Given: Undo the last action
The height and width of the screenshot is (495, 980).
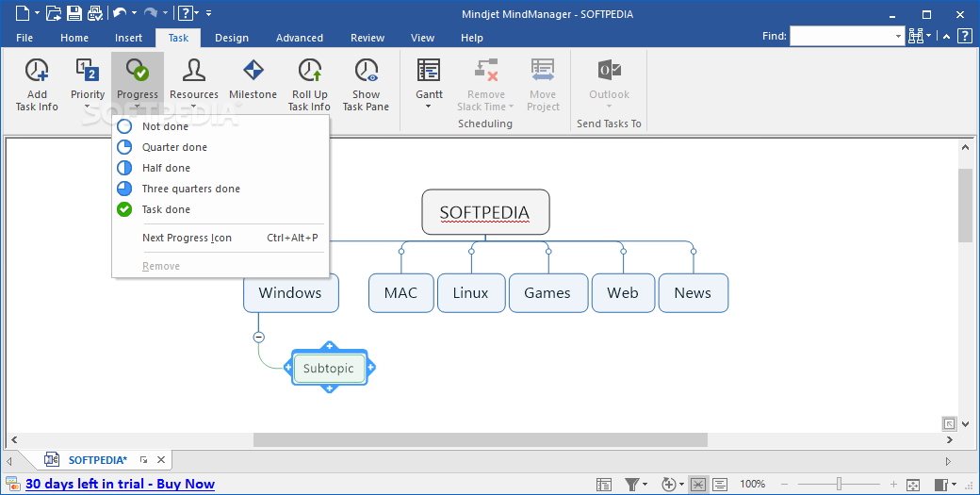Looking at the screenshot, I should 120,12.
